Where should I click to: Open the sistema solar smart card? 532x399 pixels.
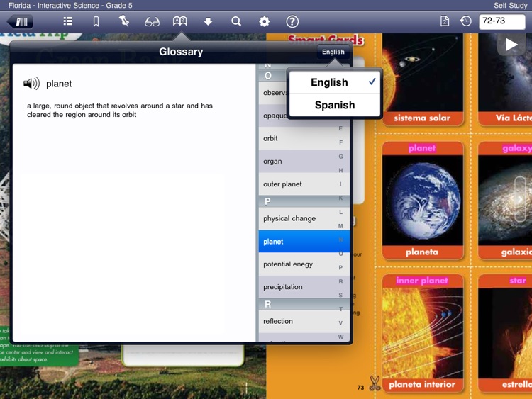point(423,79)
